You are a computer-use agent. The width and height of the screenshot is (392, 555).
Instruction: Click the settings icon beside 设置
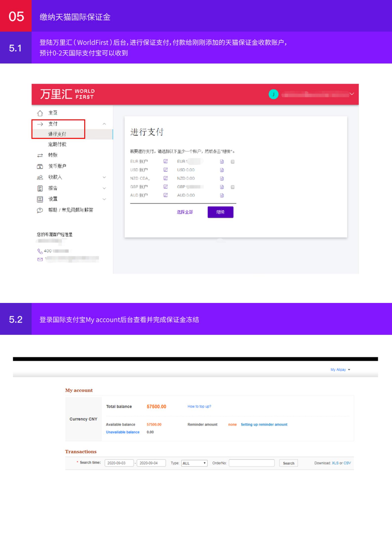40,199
